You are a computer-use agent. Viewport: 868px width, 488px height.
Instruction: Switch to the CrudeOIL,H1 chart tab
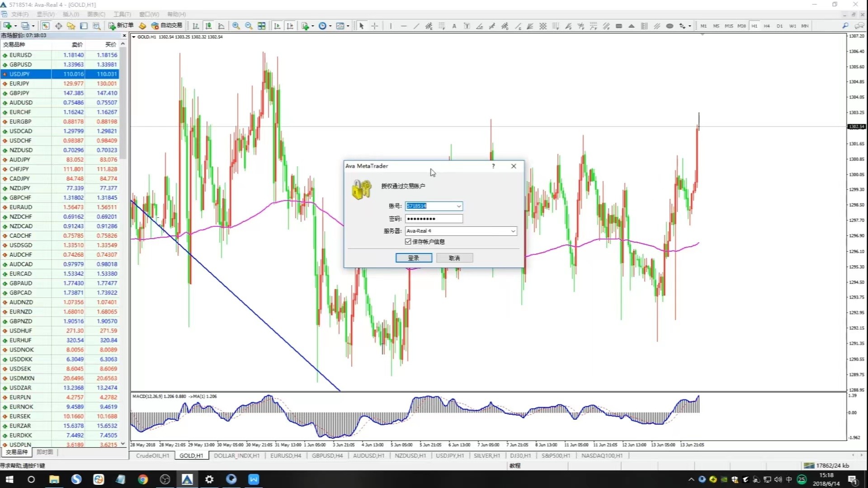click(x=152, y=455)
